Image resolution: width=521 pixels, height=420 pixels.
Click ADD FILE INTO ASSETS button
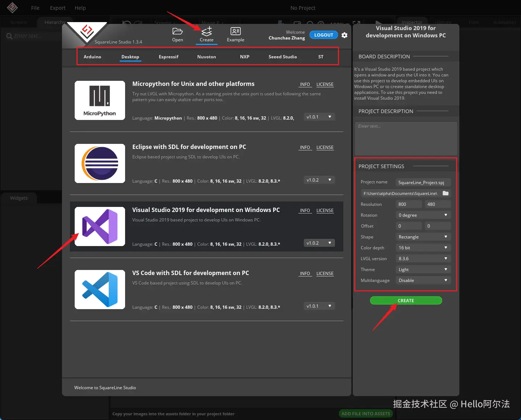pos(365,413)
